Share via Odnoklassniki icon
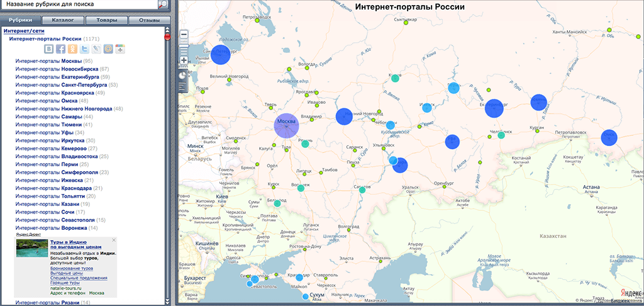Viewport: 644px width, 306px height. click(73, 48)
